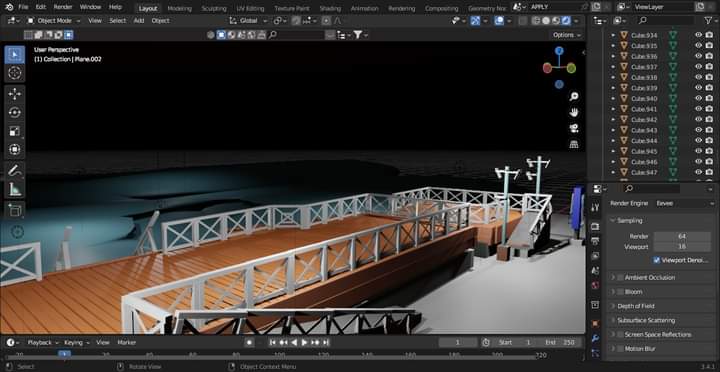Open the Tool properties tab
720x372 pixels.
coord(596,208)
